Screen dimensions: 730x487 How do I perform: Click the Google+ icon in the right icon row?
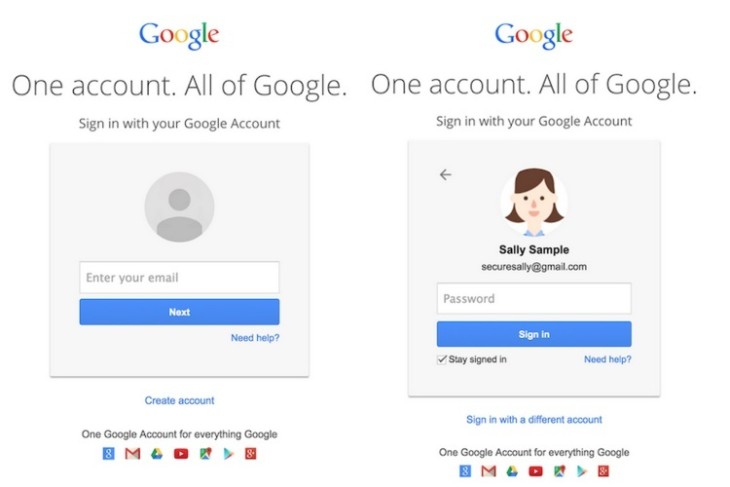click(603, 471)
